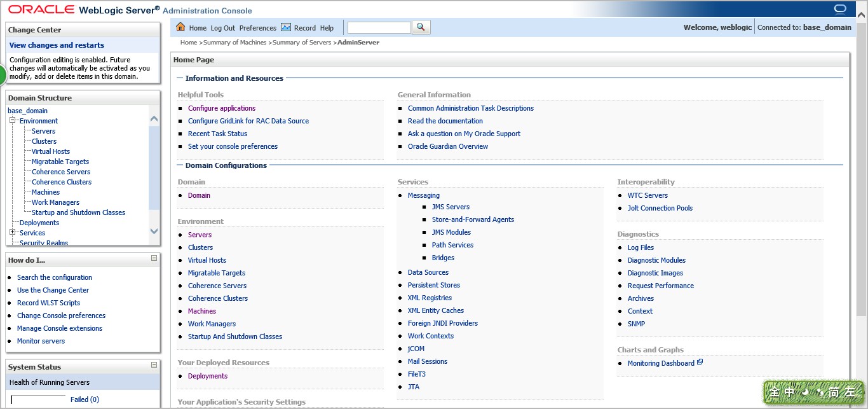Screen dimensions: 868x409
Task: Click the search magnifier button
Action: (x=421, y=27)
